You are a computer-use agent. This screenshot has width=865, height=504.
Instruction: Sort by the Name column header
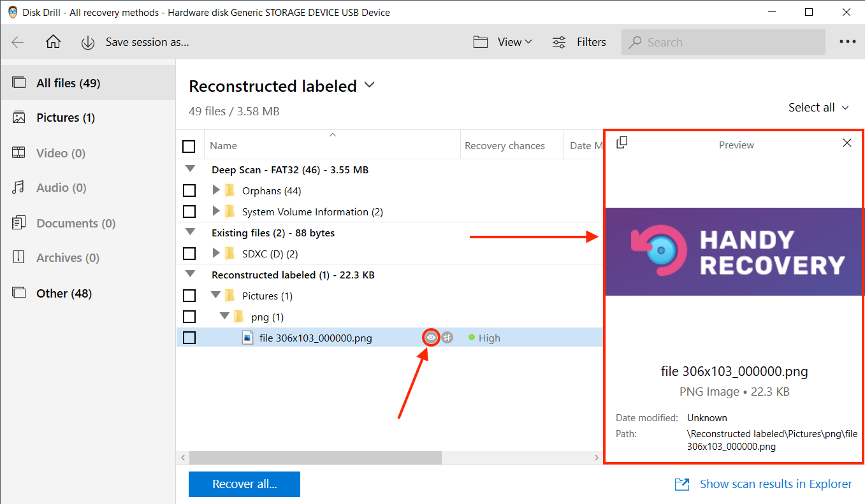point(332,145)
